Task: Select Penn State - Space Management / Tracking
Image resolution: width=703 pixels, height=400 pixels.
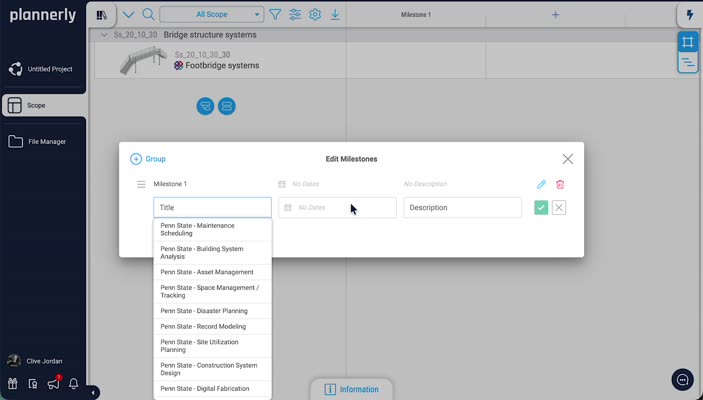Action: pos(213,291)
